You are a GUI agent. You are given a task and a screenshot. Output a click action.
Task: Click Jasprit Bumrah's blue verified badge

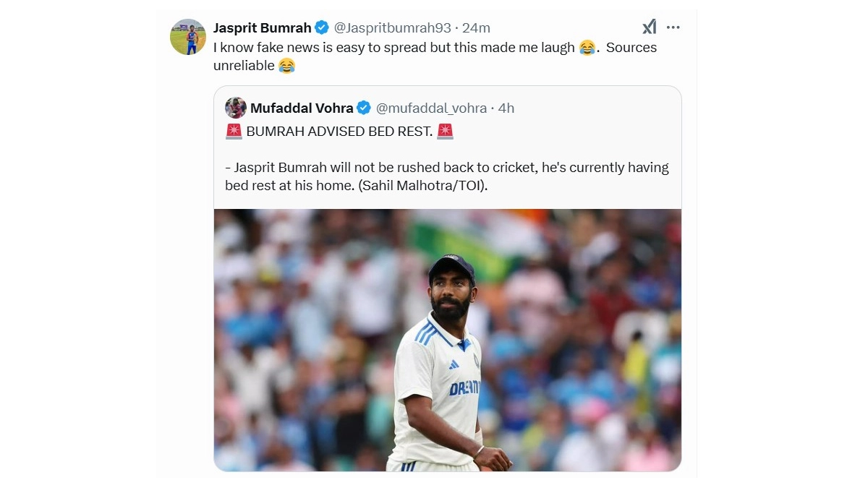pyautogui.click(x=322, y=27)
